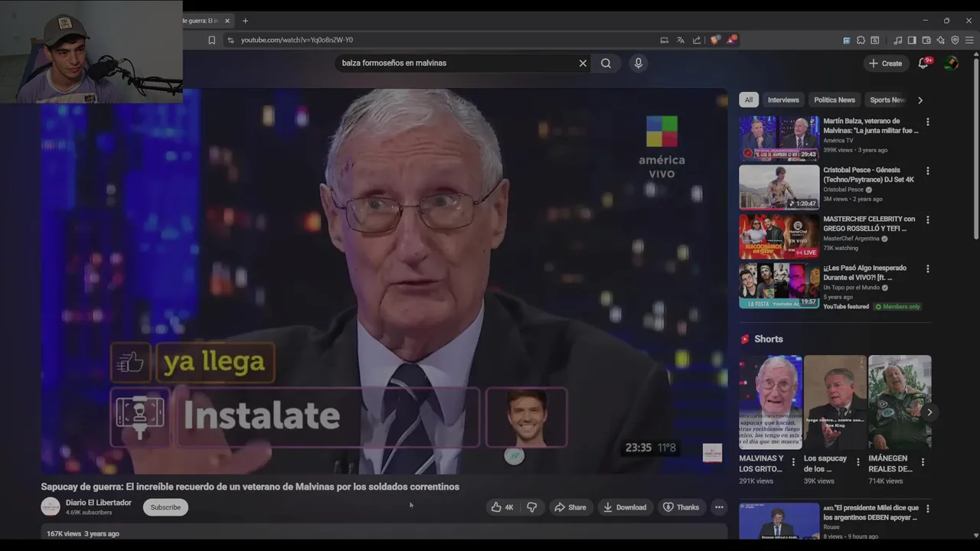Image resolution: width=980 pixels, height=551 pixels.
Task: Share the video
Action: [x=570, y=507]
